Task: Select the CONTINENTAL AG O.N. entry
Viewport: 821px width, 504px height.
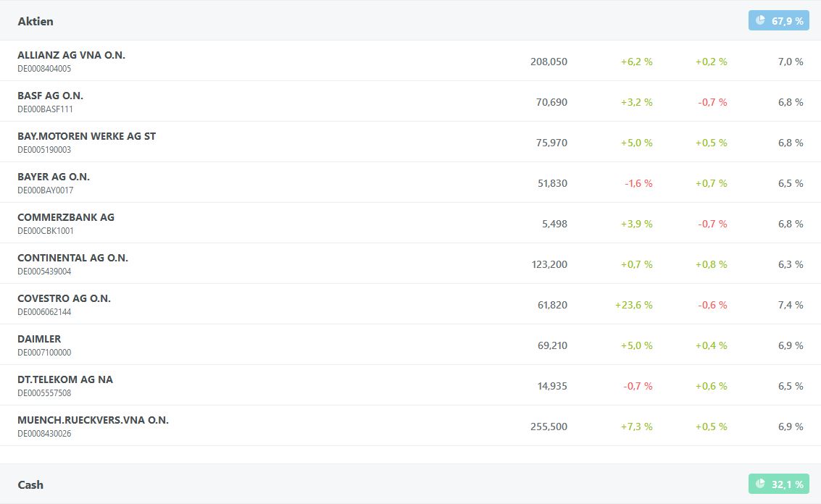Action: pyautogui.click(x=72, y=258)
